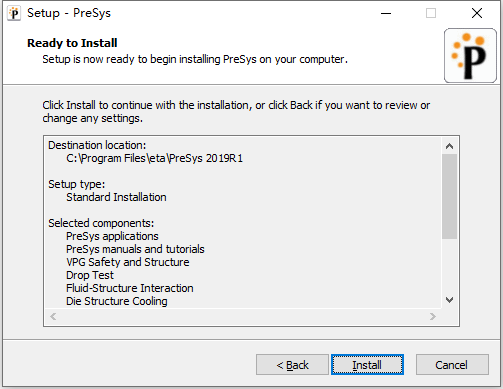Click the Standard Installation line
This screenshot has height=389, width=503.
pyautogui.click(x=116, y=197)
